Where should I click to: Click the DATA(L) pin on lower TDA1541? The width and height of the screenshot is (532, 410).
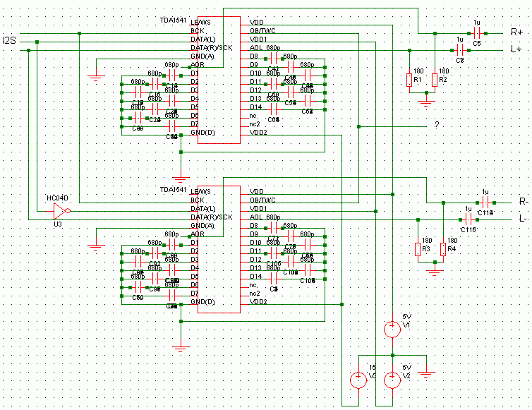click(x=203, y=209)
